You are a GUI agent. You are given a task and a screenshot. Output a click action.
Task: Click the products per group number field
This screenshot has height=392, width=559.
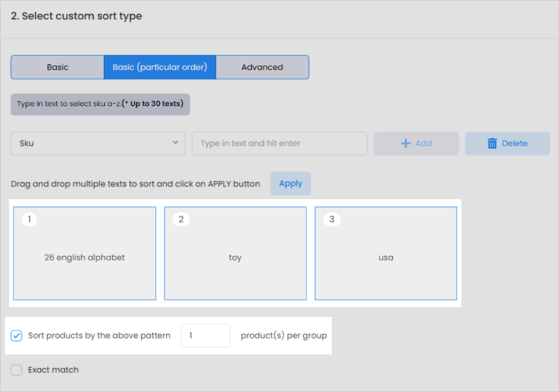coord(206,336)
